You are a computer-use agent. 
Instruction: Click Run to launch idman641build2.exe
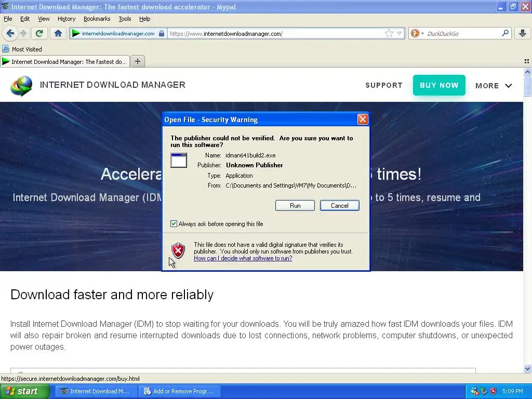295,206
